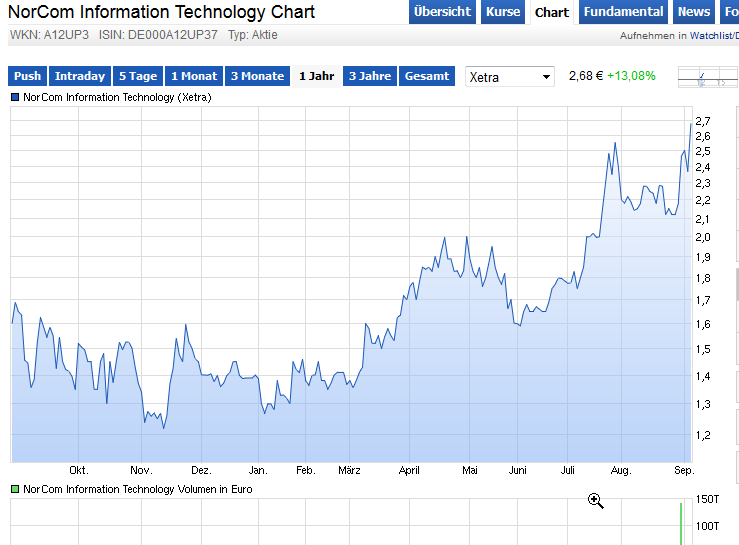Click the NorCom Information Technology Chart heading
The image size is (739, 545).
161,12
